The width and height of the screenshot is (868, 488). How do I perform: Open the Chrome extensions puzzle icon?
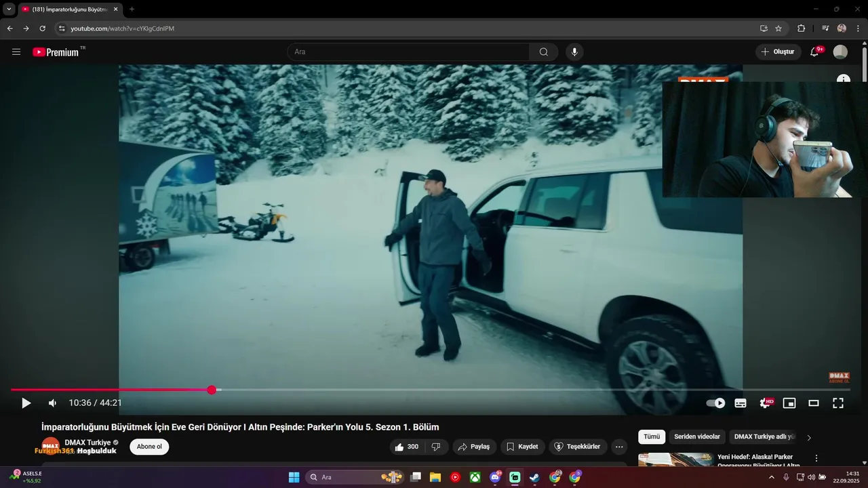pyautogui.click(x=801, y=28)
